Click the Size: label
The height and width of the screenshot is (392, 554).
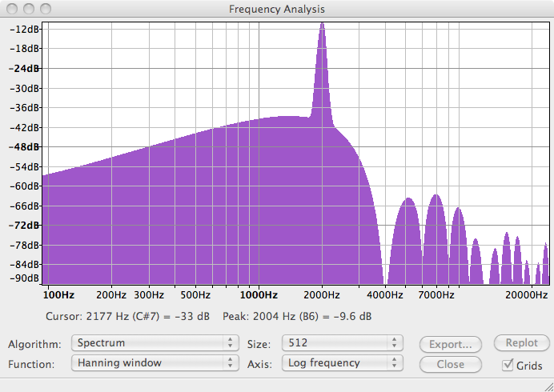(259, 344)
